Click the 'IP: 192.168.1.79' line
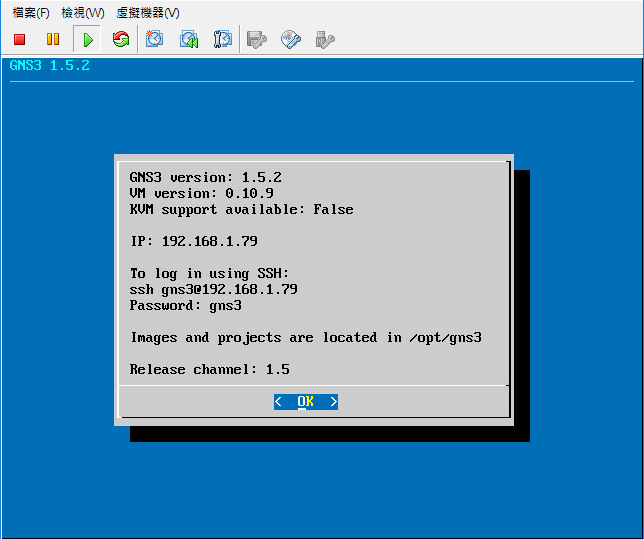 (194, 241)
